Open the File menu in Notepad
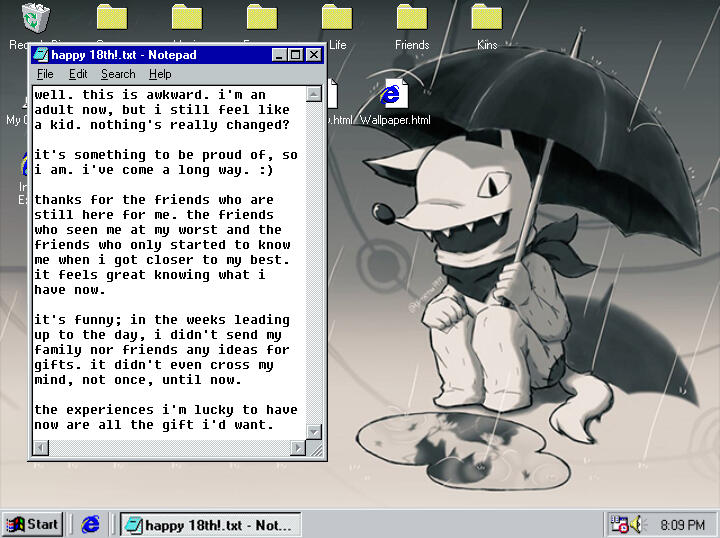This screenshot has width=720, height=538. (x=45, y=74)
